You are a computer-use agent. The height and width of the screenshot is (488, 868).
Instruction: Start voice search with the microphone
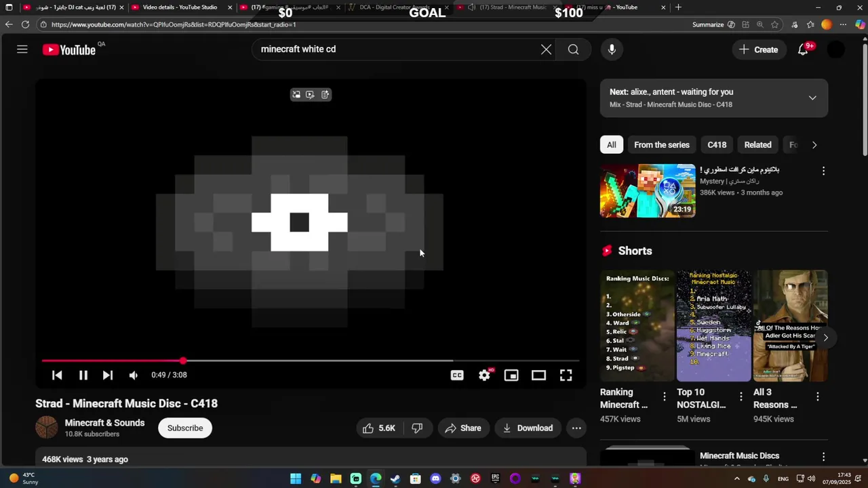[x=612, y=49]
